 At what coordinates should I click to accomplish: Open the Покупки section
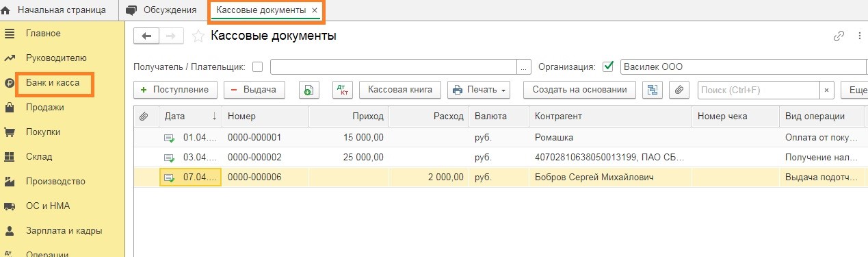click(43, 132)
